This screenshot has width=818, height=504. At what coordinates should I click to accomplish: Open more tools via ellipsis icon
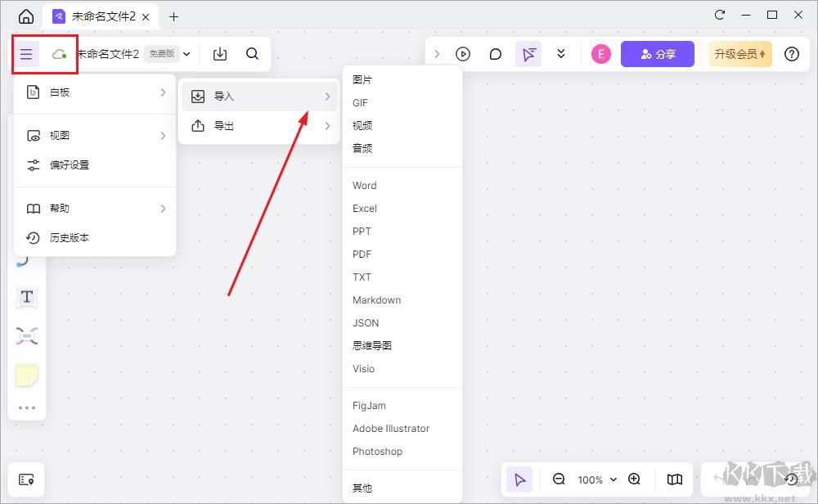pos(27,407)
